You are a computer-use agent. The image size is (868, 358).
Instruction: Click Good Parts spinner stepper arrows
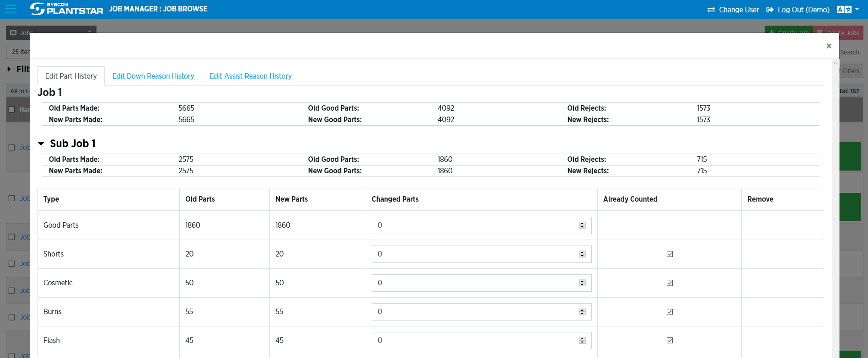point(582,225)
